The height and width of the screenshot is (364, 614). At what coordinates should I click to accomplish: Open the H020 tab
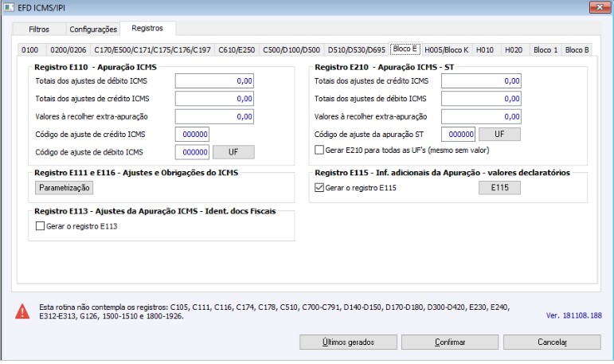[x=514, y=49]
